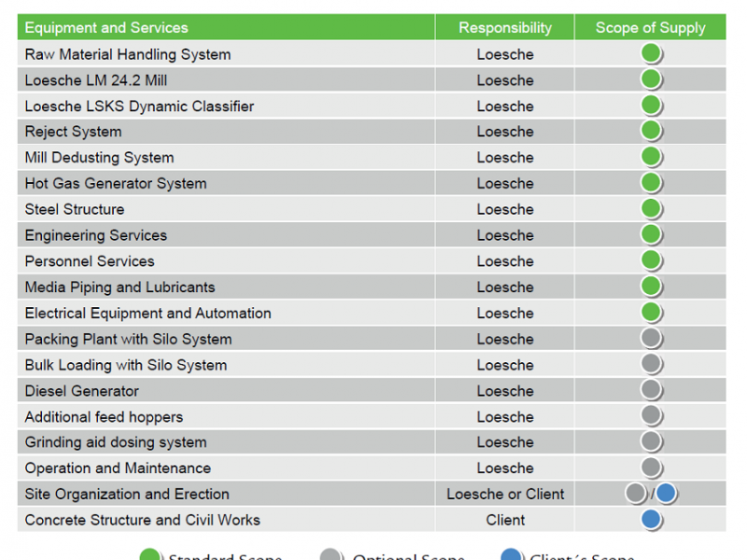The image size is (747, 560).
Task: Click Loesche LSKS Dynamic Classifier label
Action: coord(139,106)
